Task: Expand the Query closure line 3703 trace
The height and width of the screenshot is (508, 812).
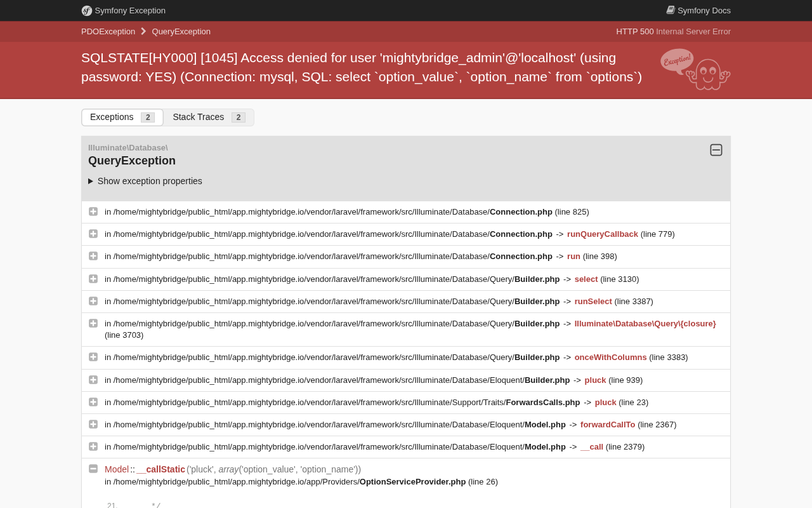Action: (x=93, y=323)
